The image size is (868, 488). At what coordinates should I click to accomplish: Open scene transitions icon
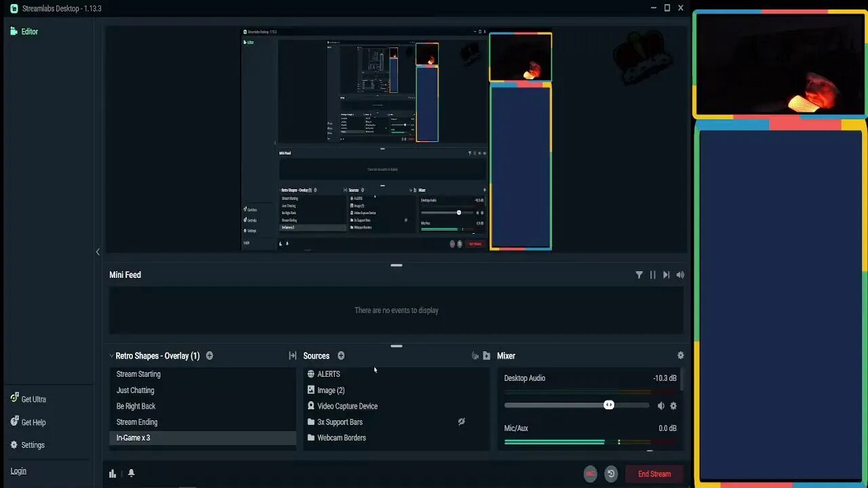292,356
